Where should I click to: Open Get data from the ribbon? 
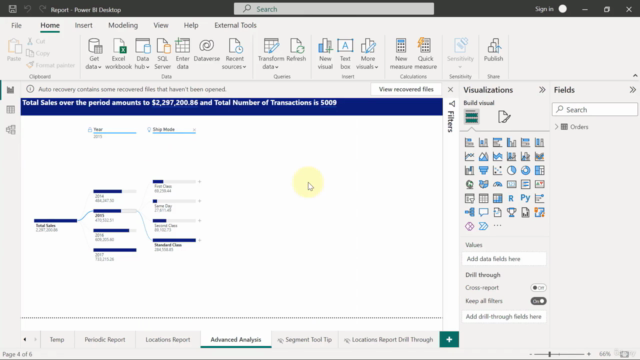94,53
